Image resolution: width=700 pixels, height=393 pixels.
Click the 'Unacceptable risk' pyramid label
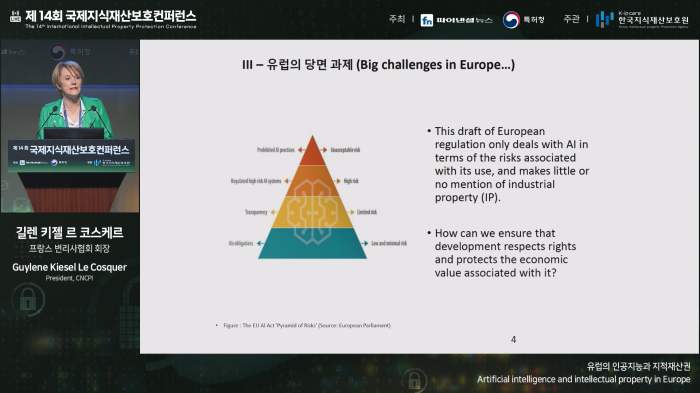(x=345, y=150)
